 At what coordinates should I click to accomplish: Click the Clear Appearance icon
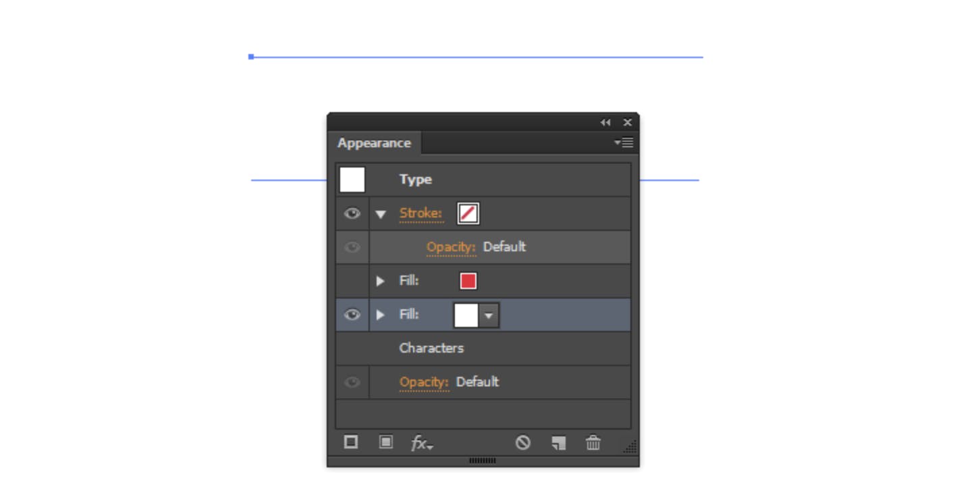point(522,443)
